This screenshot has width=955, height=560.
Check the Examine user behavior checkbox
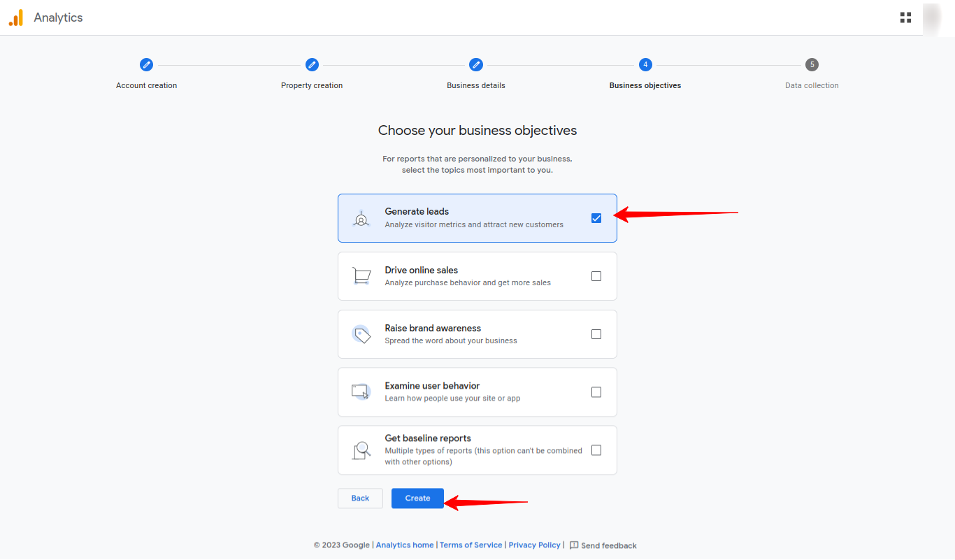click(596, 392)
